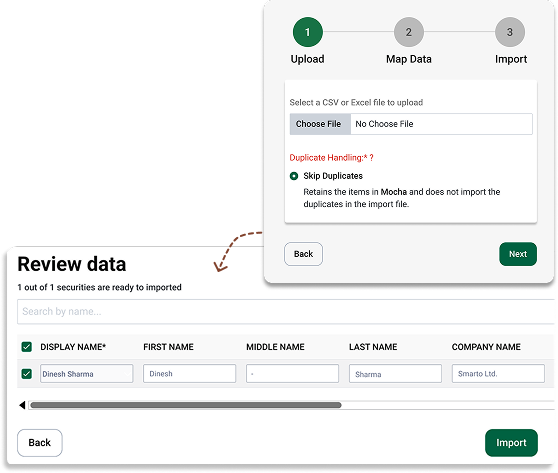Click the green Next button

pyautogui.click(x=518, y=254)
